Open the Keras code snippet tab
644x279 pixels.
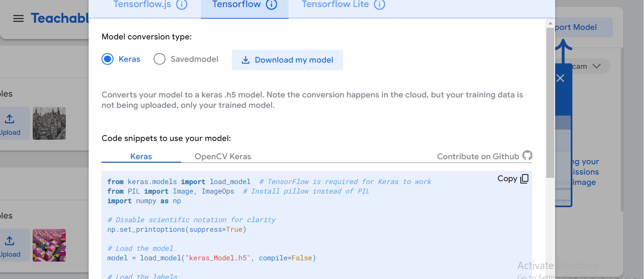pos(141,157)
